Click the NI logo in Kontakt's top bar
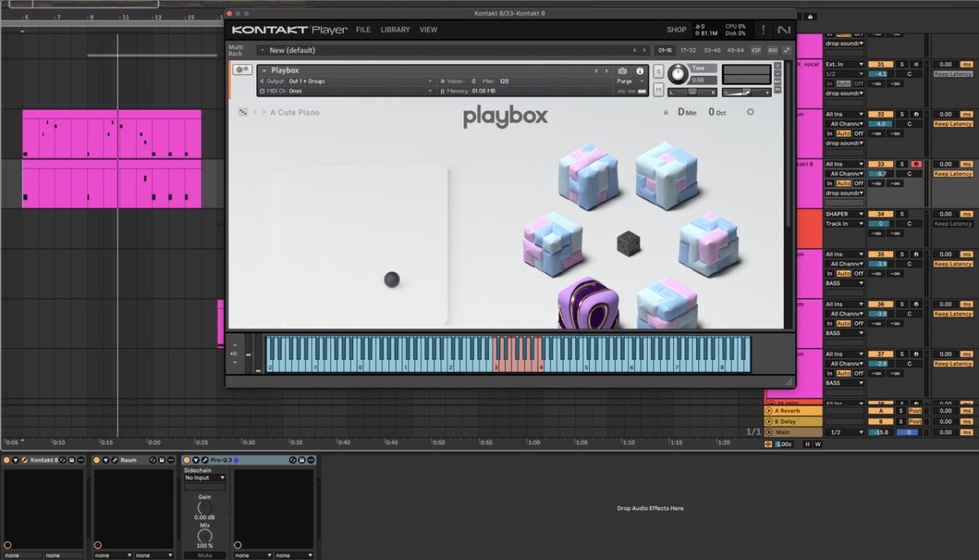This screenshot has width=979, height=560. pyautogui.click(x=785, y=30)
